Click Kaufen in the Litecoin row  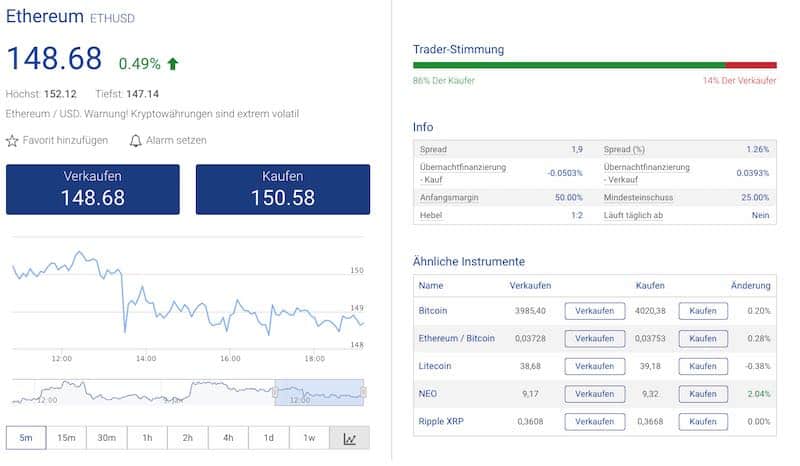(x=703, y=366)
